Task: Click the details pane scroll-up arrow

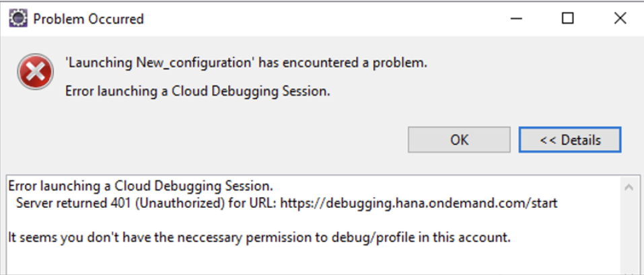Action: pyautogui.click(x=629, y=188)
